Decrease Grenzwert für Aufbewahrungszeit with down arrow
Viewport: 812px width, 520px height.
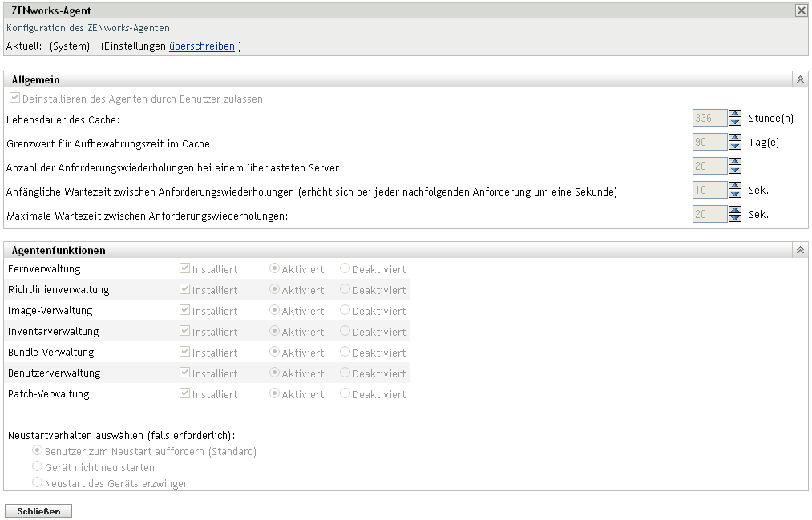pyautogui.click(x=735, y=146)
